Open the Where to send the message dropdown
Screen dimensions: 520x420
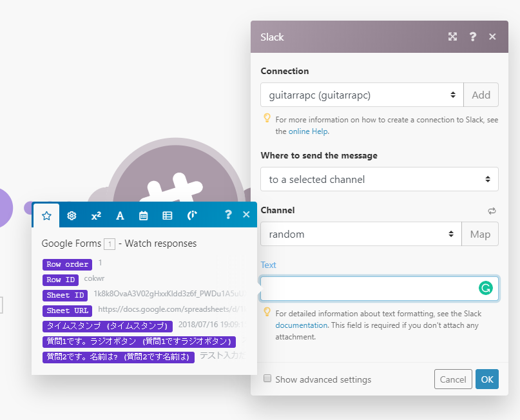click(x=380, y=179)
